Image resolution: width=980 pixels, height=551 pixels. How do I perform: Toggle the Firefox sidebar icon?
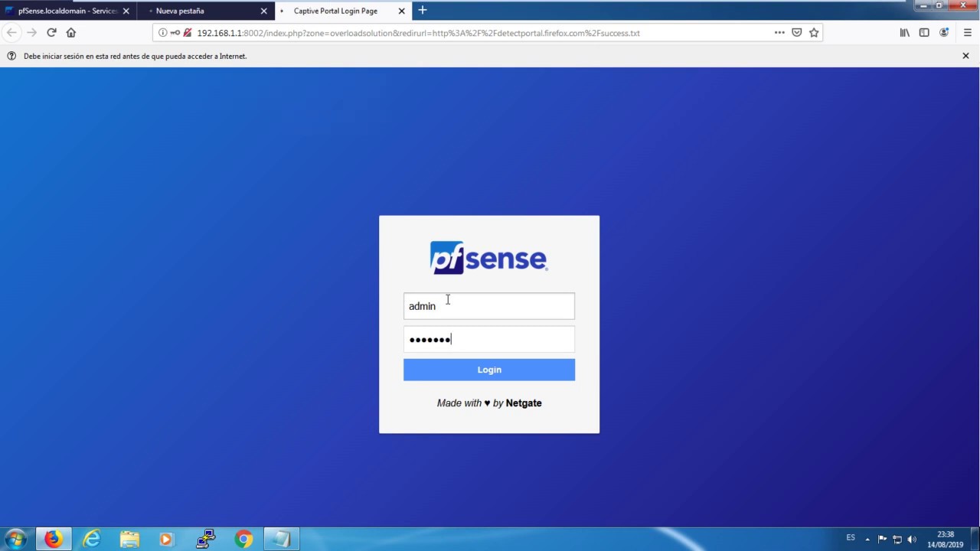pos(924,33)
